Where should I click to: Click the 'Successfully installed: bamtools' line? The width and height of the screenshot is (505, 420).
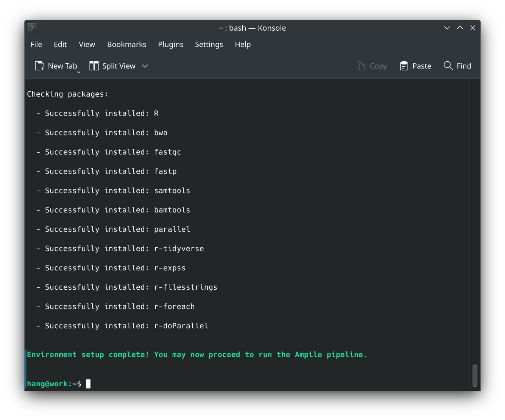point(113,210)
